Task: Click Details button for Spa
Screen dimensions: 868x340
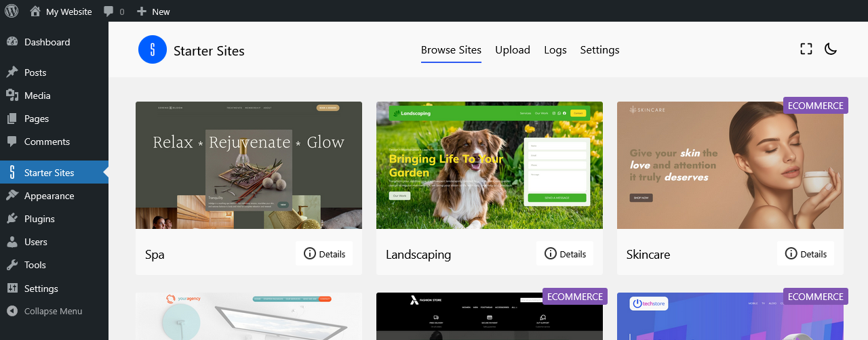Action: [324, 254]
